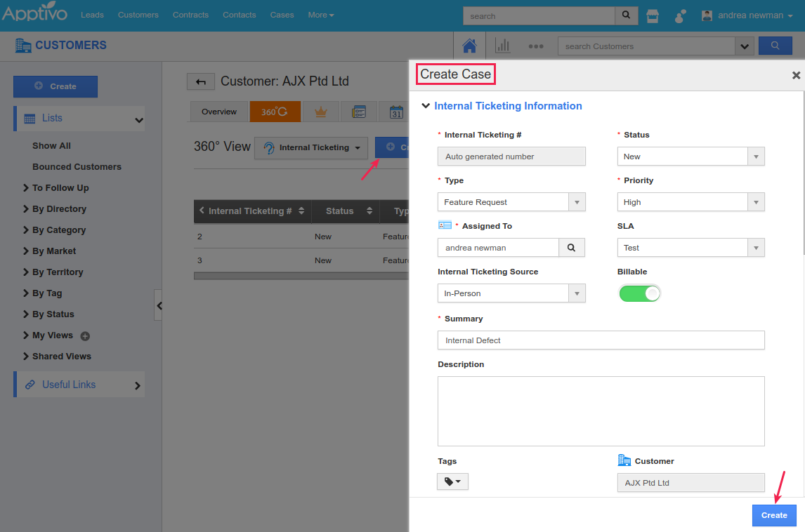The width and height of the screenshot is (805, 532).
Task: Open the Priority dropdown showing High
Action: 691,202
